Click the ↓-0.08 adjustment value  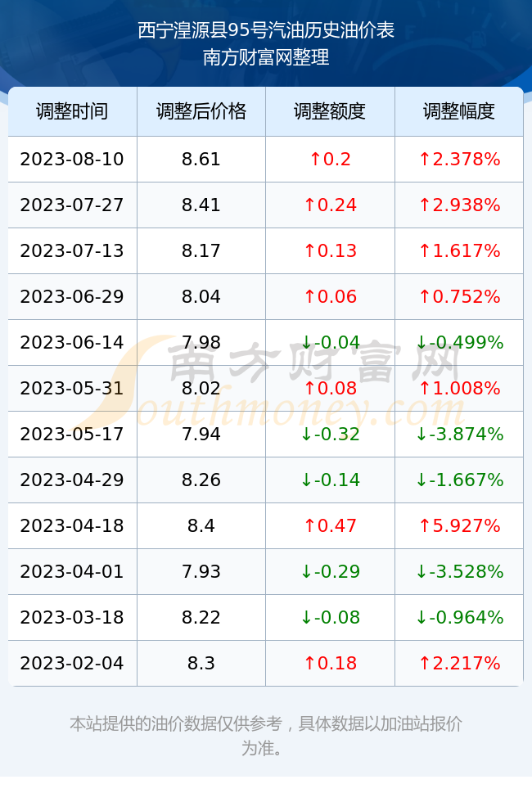coord(330,617)
